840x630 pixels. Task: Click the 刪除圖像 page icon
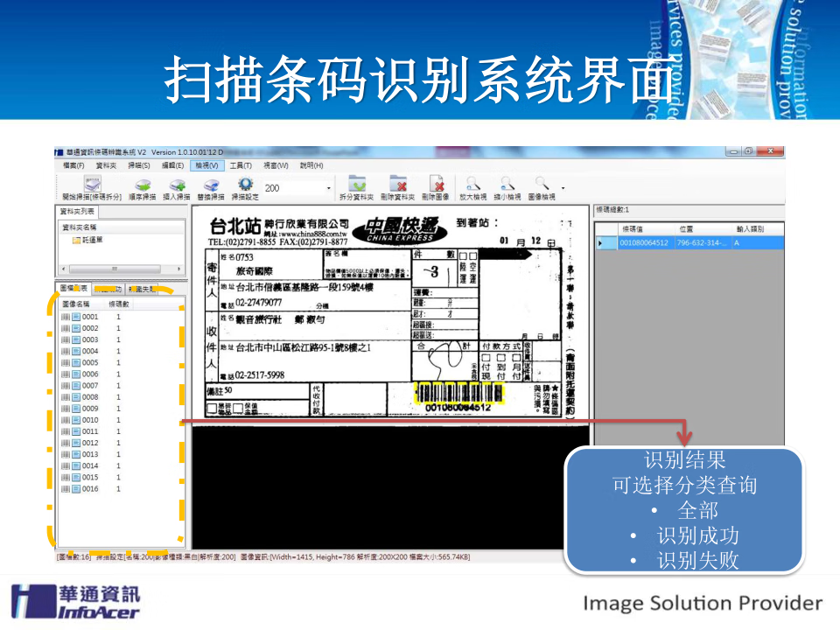[x=437, y=184]
